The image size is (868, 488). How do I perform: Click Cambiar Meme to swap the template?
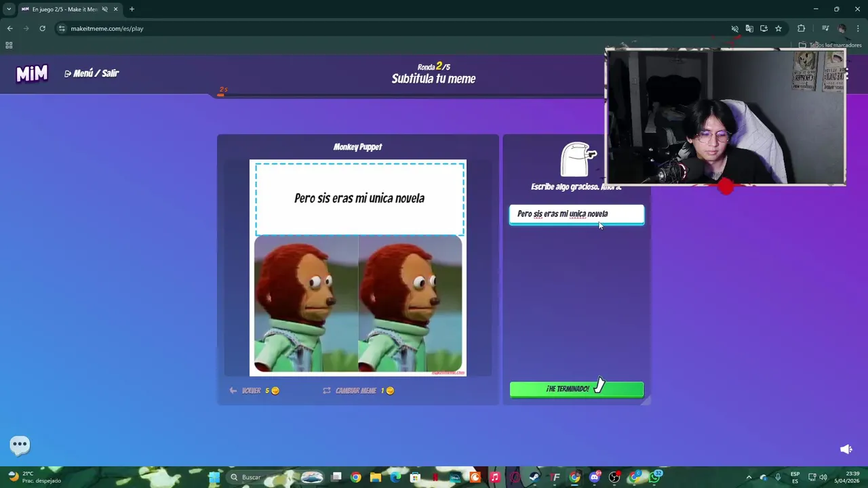358,390
